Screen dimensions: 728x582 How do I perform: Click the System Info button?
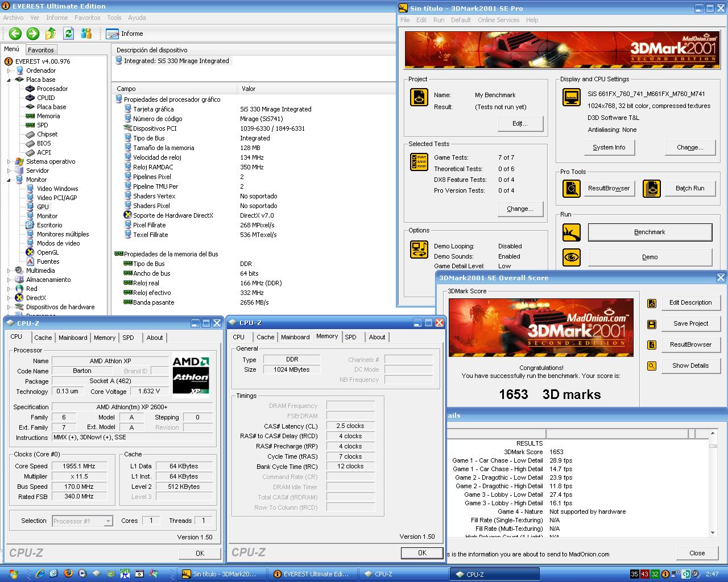(x=609, y=147)
